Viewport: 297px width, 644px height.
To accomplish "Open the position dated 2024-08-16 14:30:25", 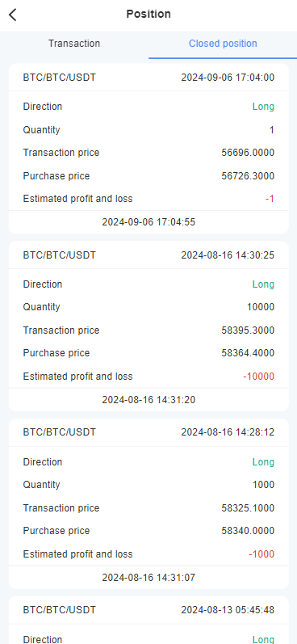I will [148, 326].
